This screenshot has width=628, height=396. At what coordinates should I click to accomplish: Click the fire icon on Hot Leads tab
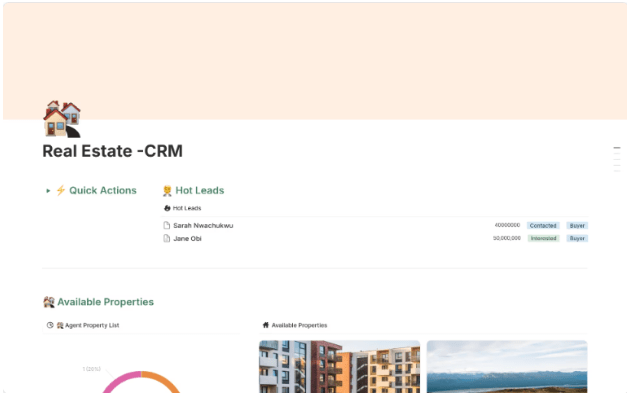coord(167,208)
